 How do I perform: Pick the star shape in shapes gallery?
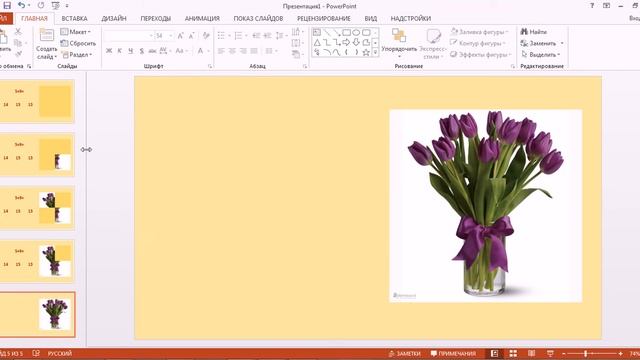(366, 52)
